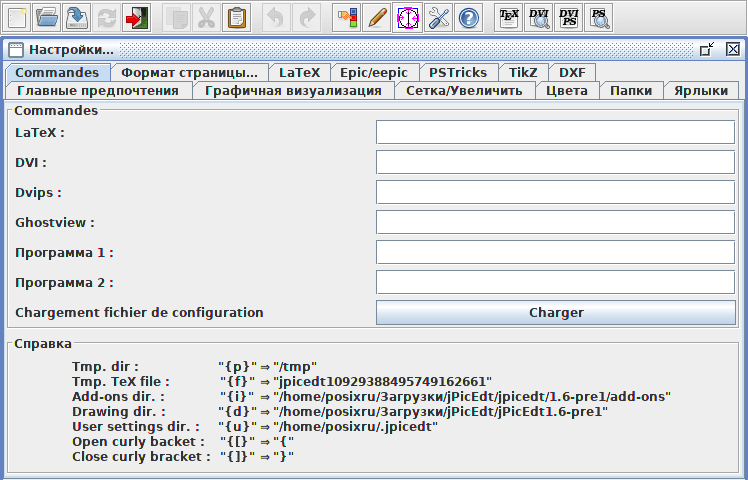Save the drawing using the save icon
This screenshot has width=748, height=480.
tap(77, 18)
